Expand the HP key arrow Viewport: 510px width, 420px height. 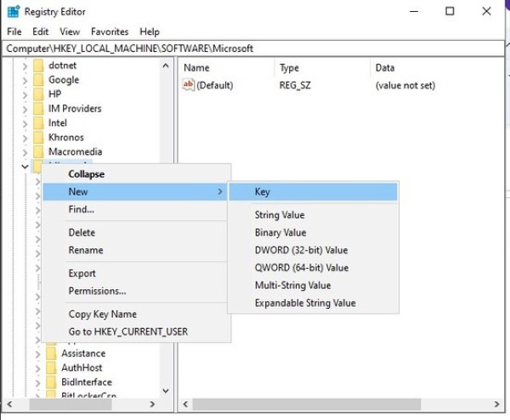25,94
